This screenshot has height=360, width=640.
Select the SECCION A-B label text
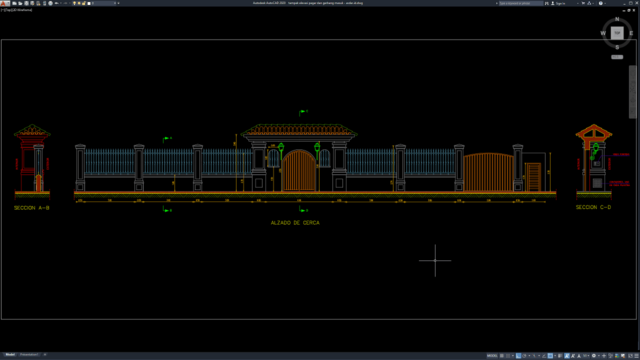tap(31, 208)
